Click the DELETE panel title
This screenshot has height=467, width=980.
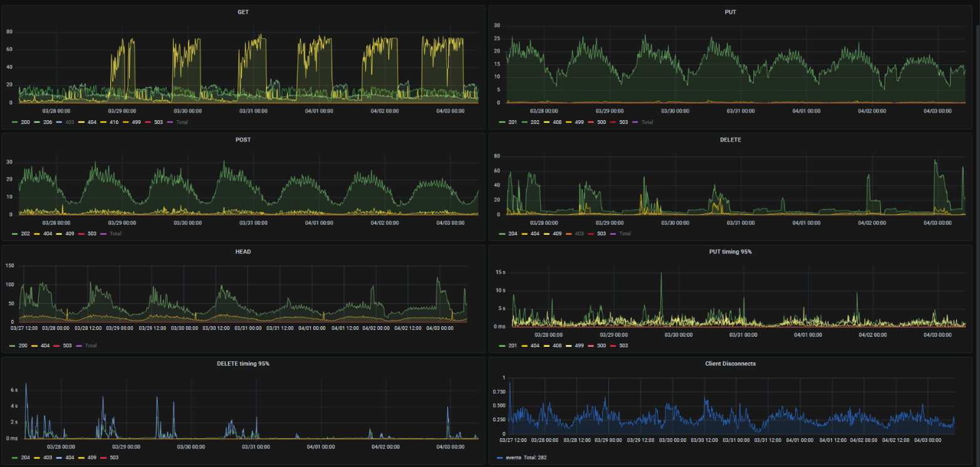tap(730, 140)
